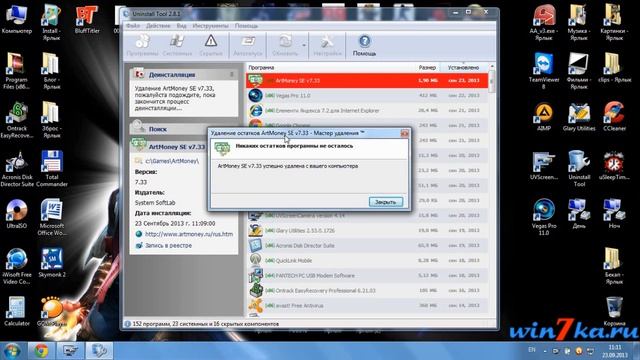This screenshot has height=360, width=640.
Task: Open Настройки tools icon in toolbar
Action: pos(327,45)
